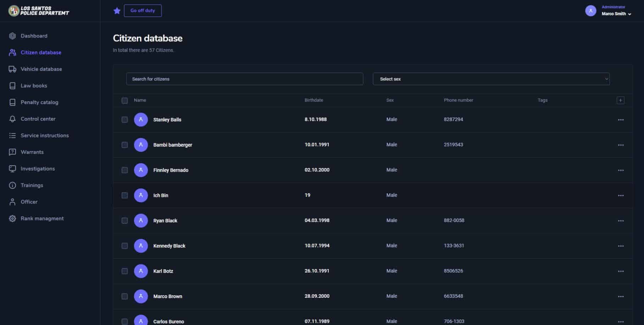The height and width of the screenshot is (325, 644).
Task: Toggle the select-all checkbox in table header
Action: click(x=124, y=101)
